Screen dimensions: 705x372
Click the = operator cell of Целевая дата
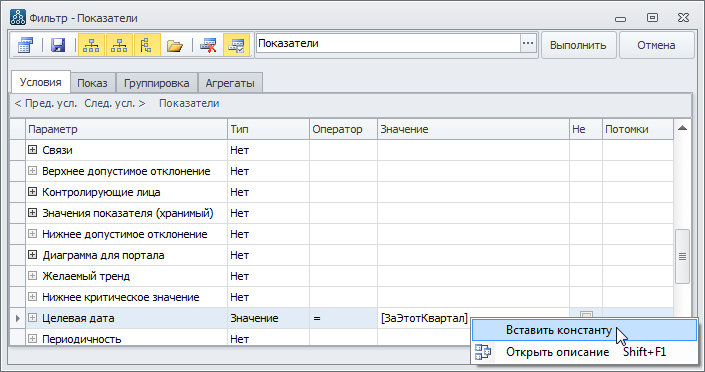(343, 318)
